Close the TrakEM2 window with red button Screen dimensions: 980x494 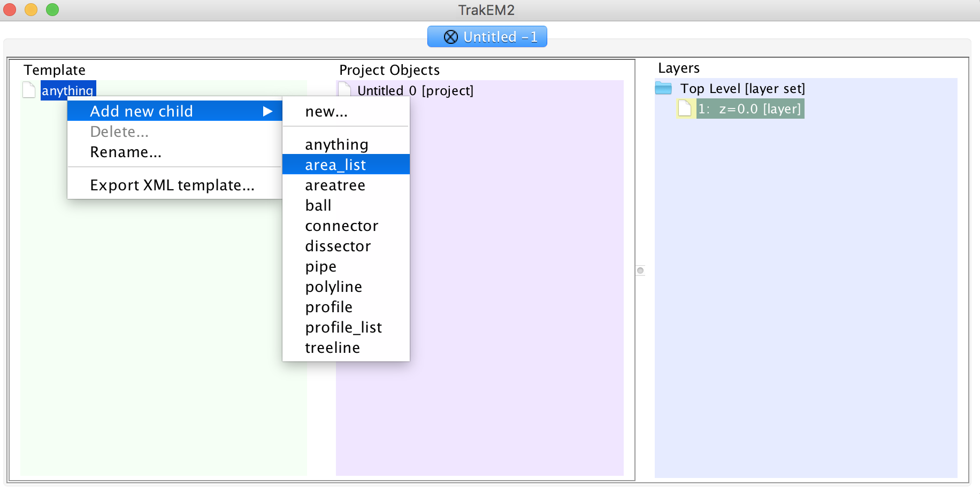point(10,10)
